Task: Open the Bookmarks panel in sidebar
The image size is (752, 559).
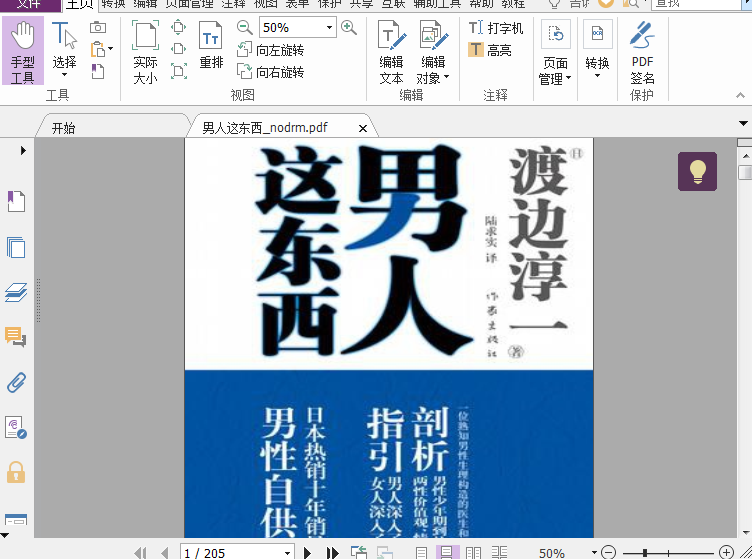Action: click(x=16, y=201)
